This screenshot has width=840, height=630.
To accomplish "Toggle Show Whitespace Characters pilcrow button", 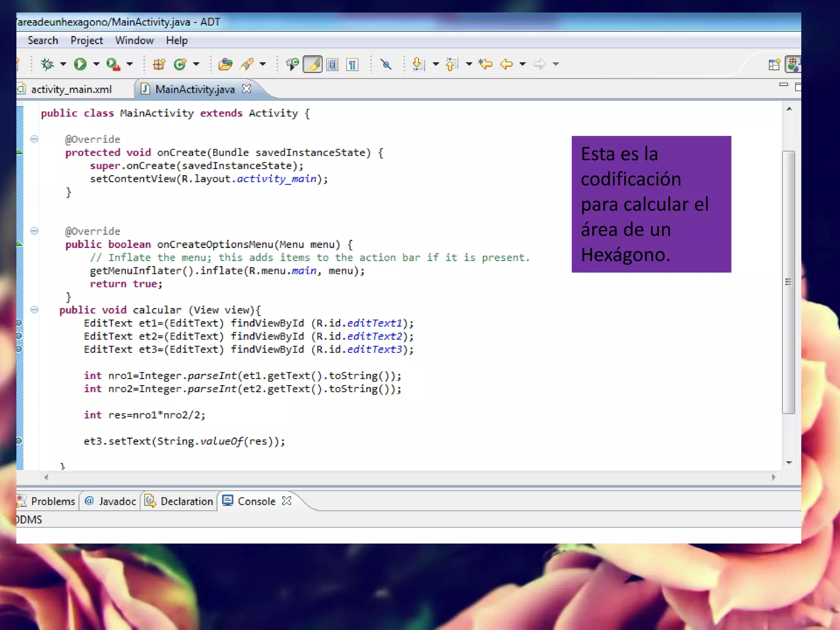I will pos(352,64).
